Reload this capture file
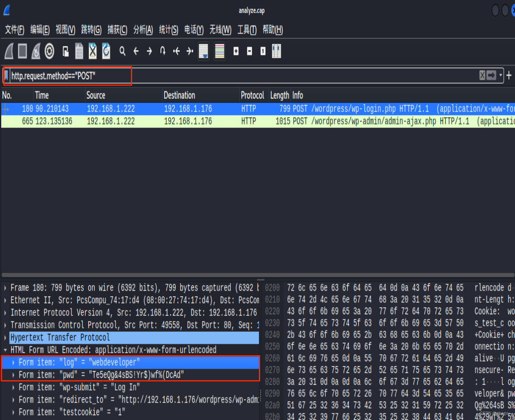 106,51
